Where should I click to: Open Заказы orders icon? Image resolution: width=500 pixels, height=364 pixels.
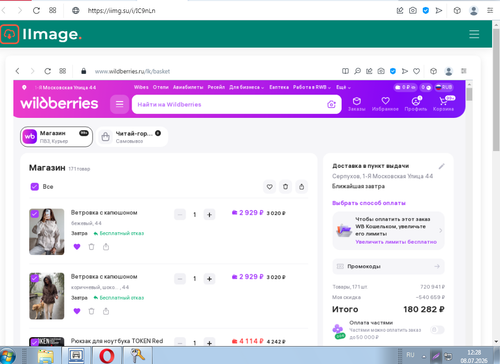click(357, 104)
